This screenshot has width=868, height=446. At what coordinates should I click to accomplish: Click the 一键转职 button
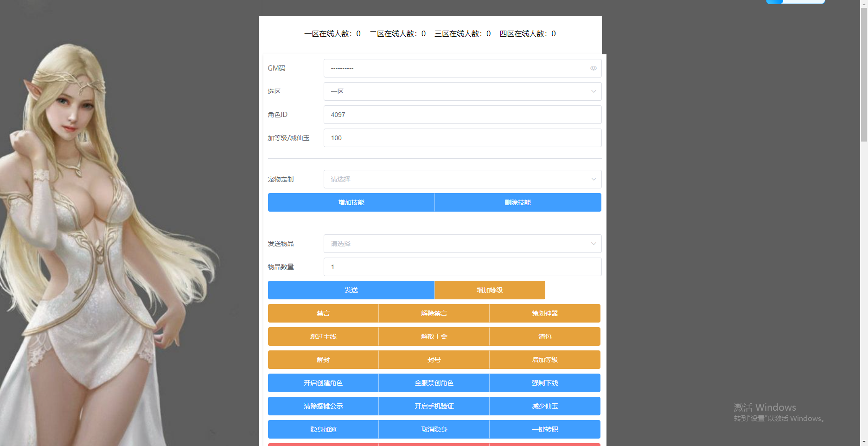coord(545,429)
